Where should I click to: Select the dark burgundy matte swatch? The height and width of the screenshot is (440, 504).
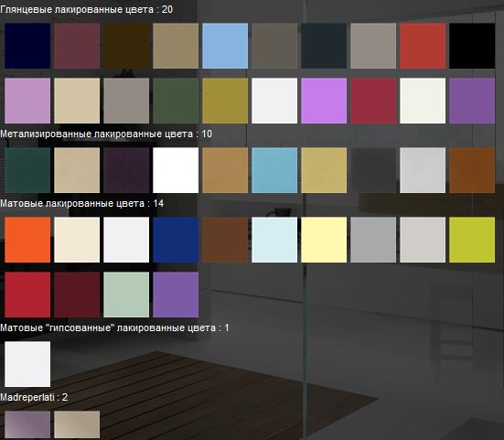(x=77, y=295)
